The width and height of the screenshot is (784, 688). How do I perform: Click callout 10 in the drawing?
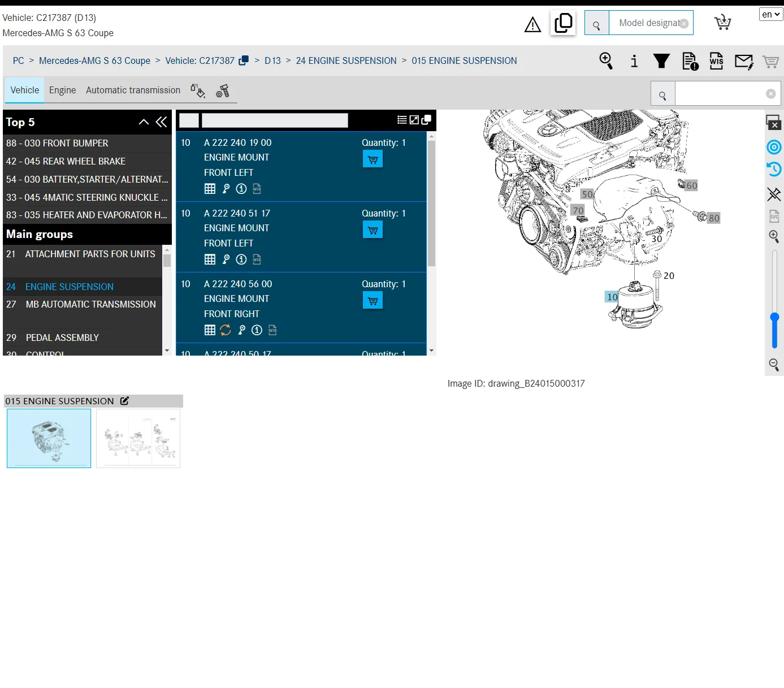tap(612, 297)
